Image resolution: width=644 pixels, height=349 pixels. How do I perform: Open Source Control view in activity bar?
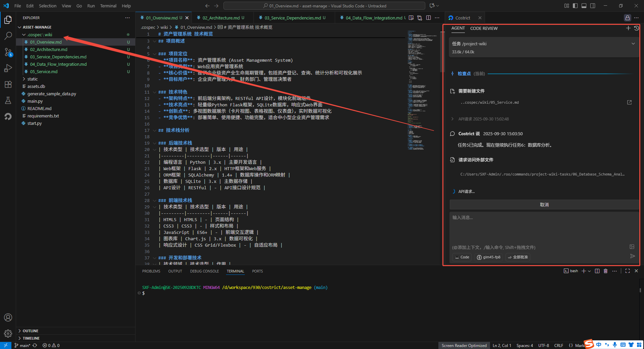coord(8,52)
